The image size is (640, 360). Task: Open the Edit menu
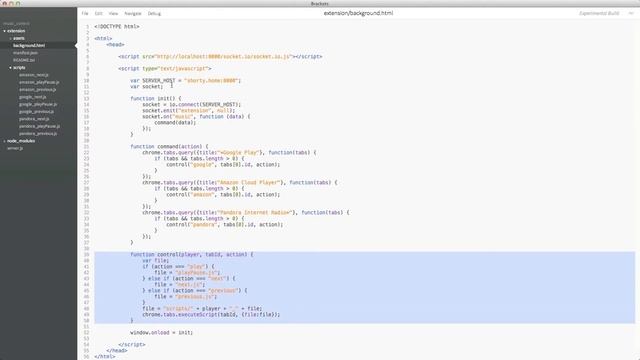point(98,13)
